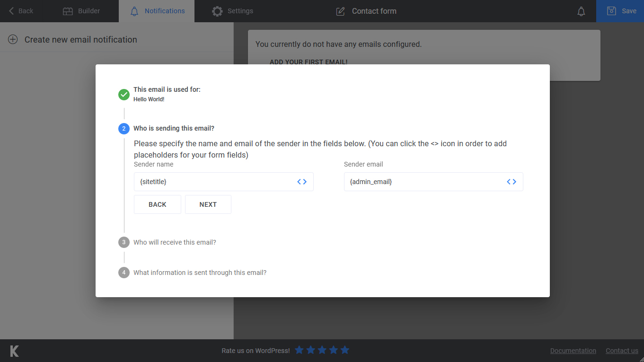Viewport: 644px width, 362px height.
Task: Open 'Who will receive this email?' step
Action: click(x=175, y=242)
